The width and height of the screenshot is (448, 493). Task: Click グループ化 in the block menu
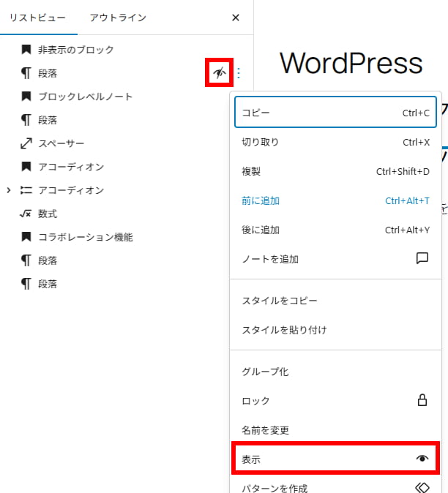pyautogui.click(x=265, y=372)
